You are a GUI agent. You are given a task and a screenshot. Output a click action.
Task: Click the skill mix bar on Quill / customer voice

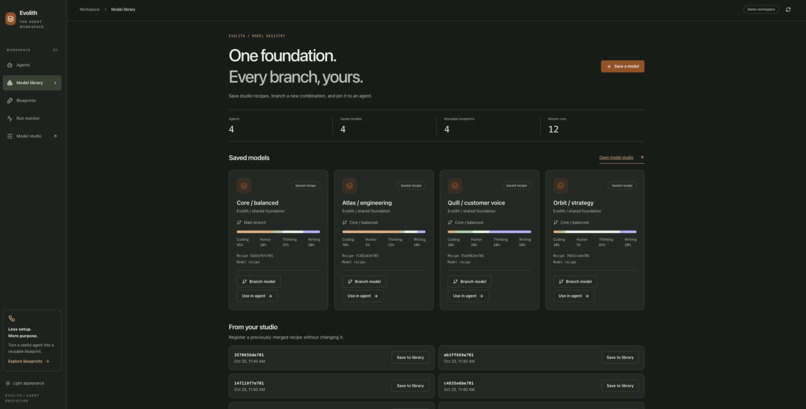click(489, 232)
